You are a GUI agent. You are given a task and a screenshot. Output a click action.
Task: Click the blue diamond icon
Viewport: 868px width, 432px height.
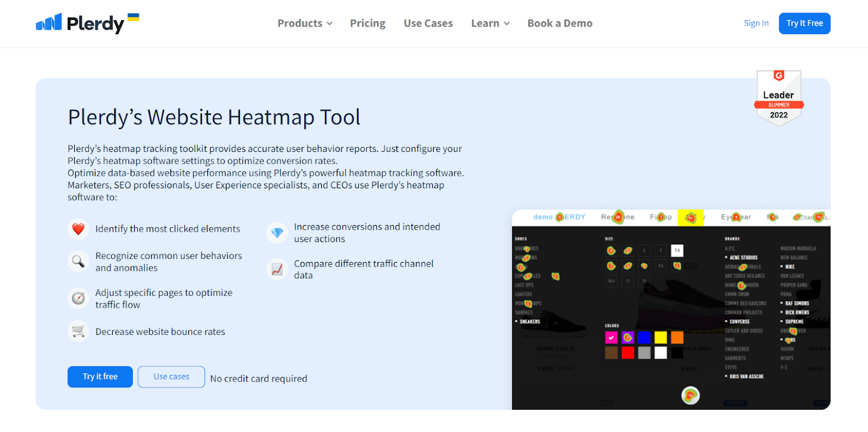point(277,233)
